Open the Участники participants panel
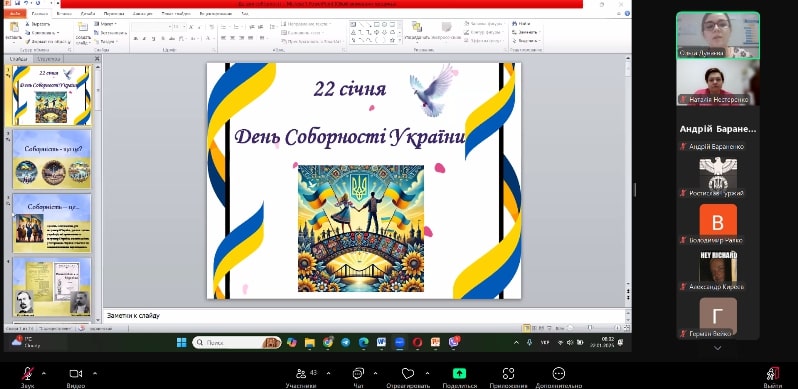The image size is (798, 389). [x=301, y=374]
